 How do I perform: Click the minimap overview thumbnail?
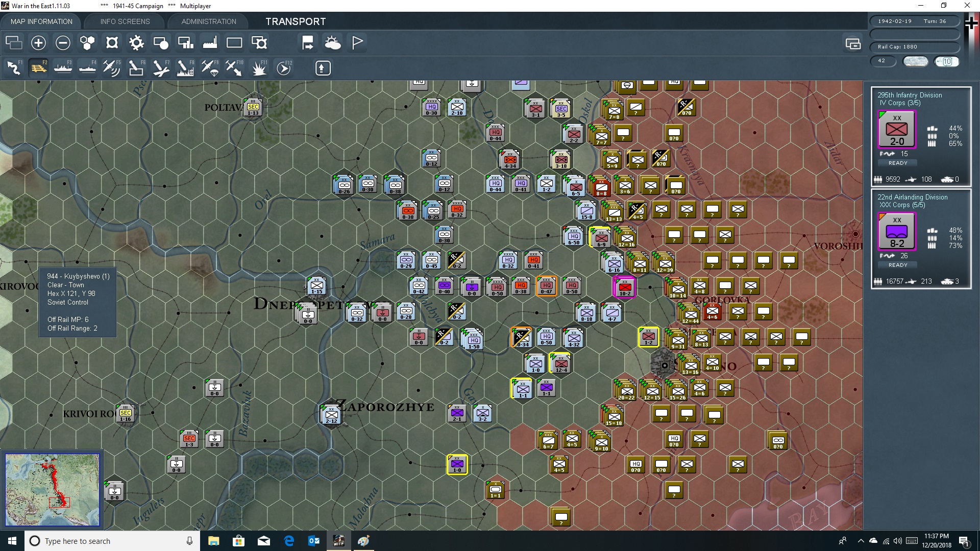click(53, 490)
